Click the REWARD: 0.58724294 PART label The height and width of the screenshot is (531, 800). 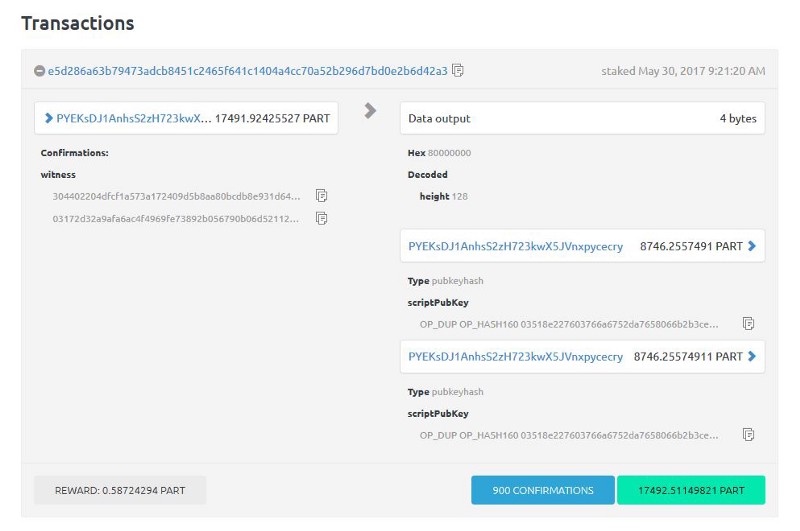[120, 490]
